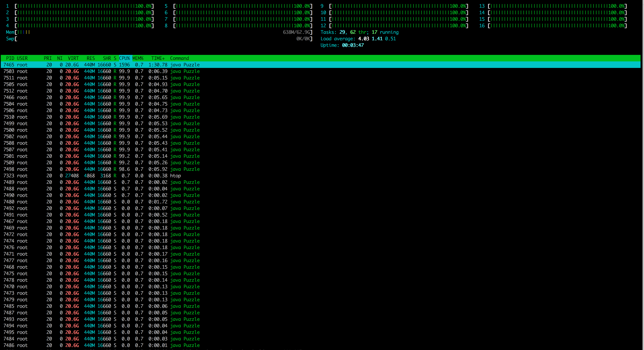Sort processes by the NI column

coord(60,58)
